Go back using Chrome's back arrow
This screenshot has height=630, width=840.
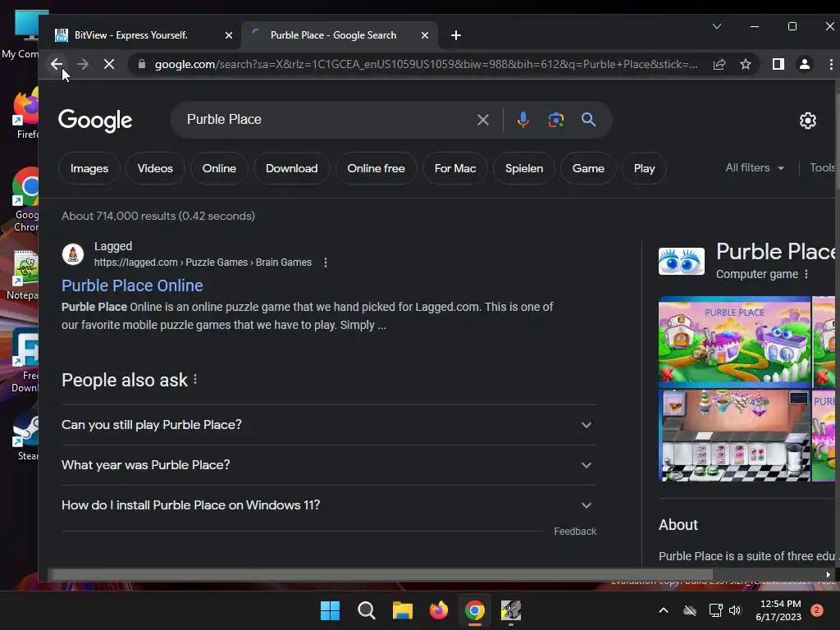[x=57, y=64]
